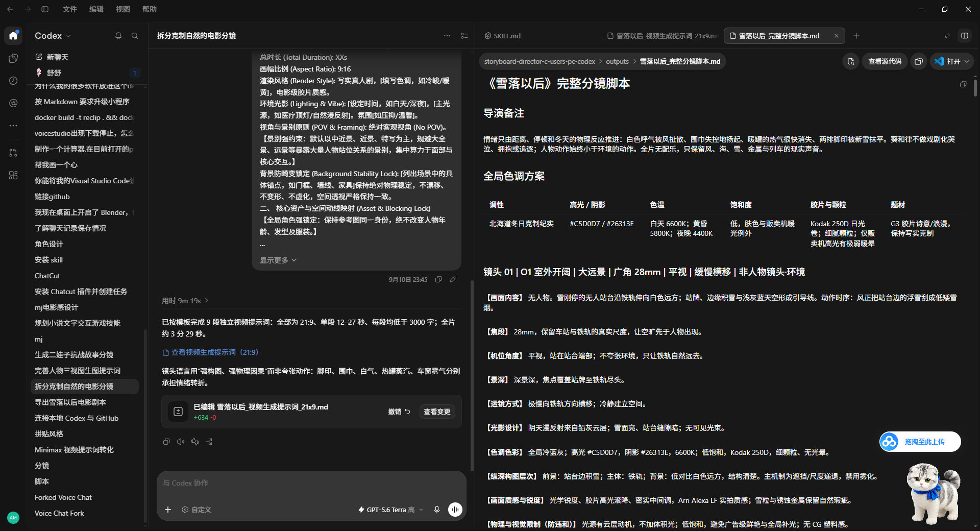Open the 自定义 settings selector in composer
The width and height of the screenshot is (980, 531).
(x=197, y=510)
